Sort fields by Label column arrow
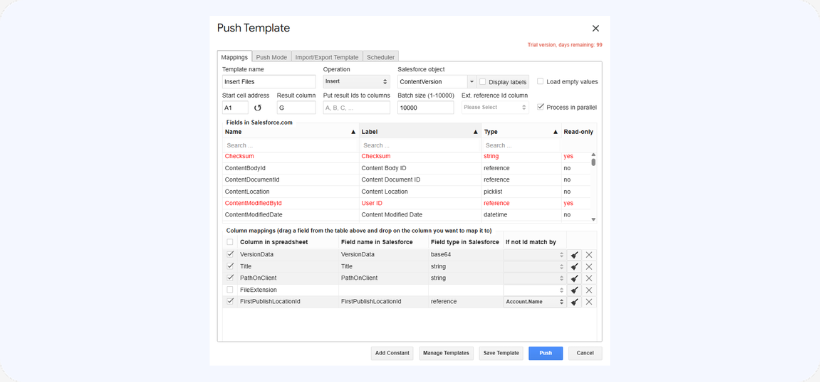Viewport: 820px width, 382px height. (475, 132)
